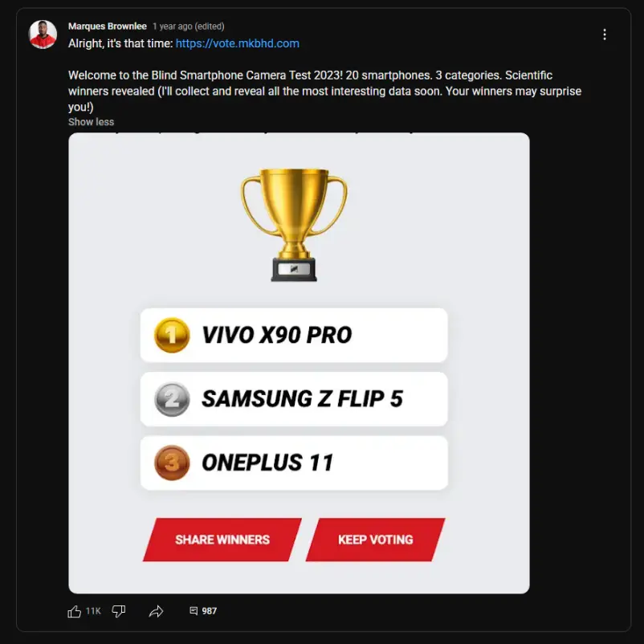Click the silver number 2 medal
644x644 pixels.
click(x=172, y=399)
